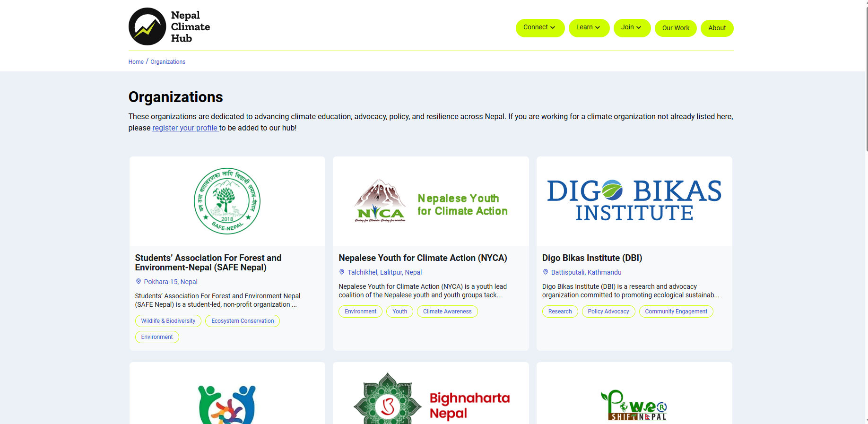Click the location pin beside Battisputali, Kathmandu

(546, 272)
